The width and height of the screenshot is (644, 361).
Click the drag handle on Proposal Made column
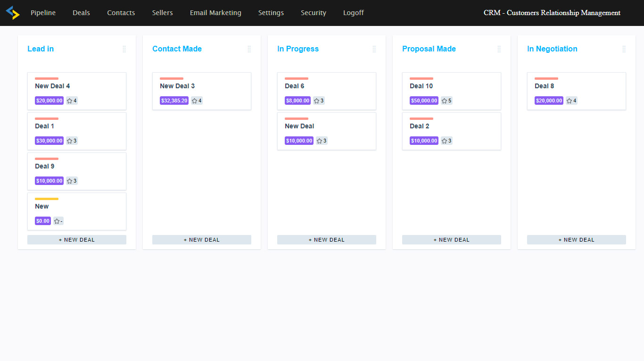(x=499, y=49)
